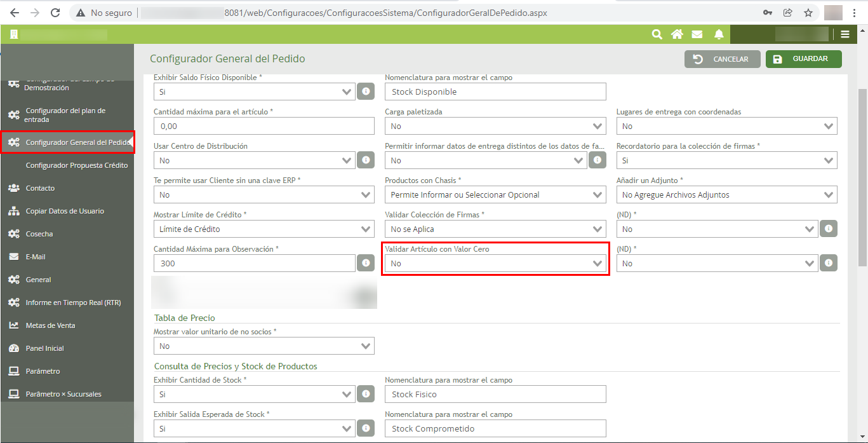
Task: Open the browser three-dot menu
Action: [x=855, y=13]
